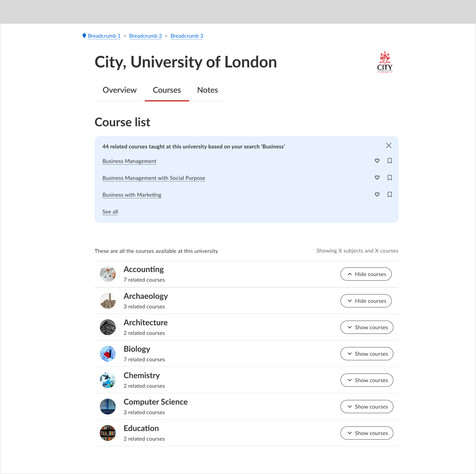
Task: Open the Business with Marketing link
Action: [132, 195]
